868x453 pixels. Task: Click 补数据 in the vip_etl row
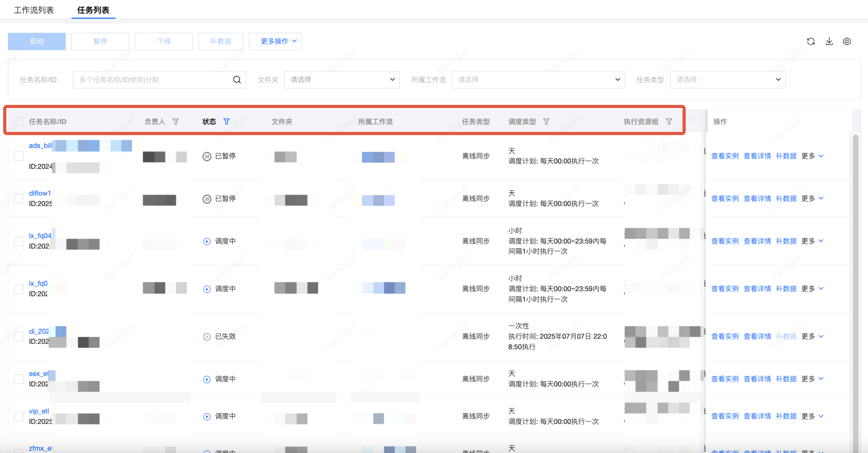(786, 416)
